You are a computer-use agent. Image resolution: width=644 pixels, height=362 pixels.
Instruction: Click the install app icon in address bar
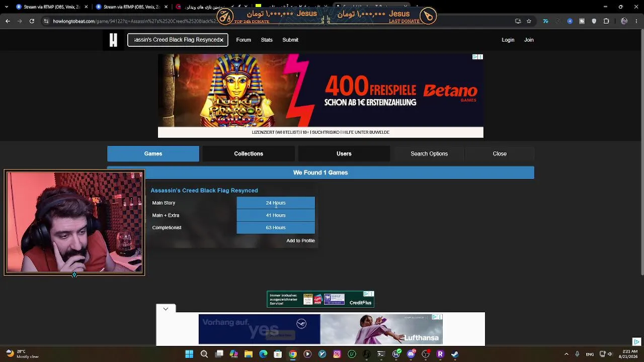(x=518, y=21)
